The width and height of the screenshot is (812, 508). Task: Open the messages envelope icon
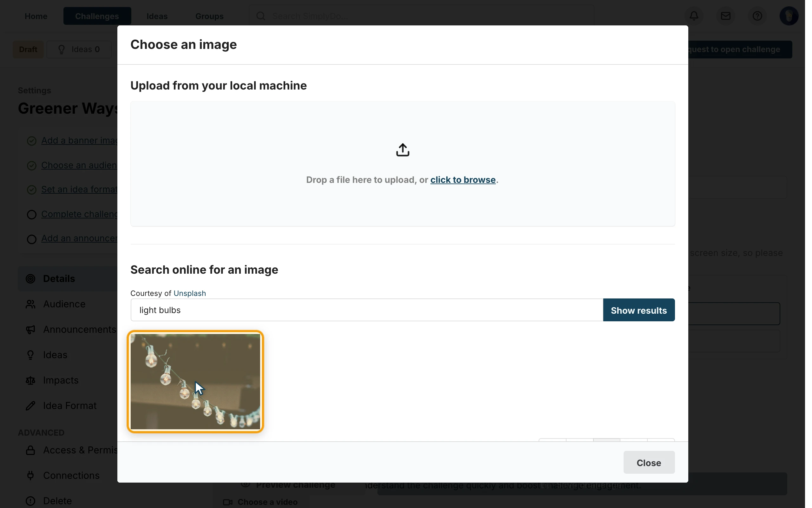coord(725,16)
